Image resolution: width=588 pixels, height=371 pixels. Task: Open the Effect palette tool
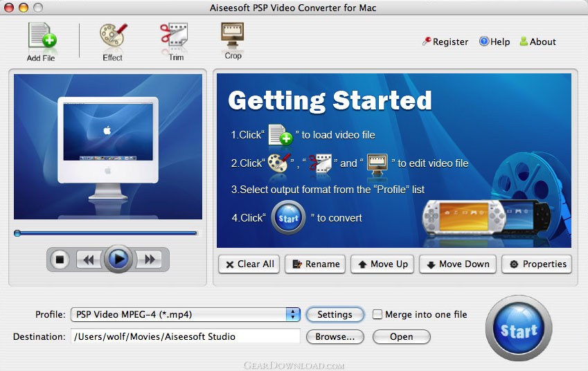tap(112, 42)
